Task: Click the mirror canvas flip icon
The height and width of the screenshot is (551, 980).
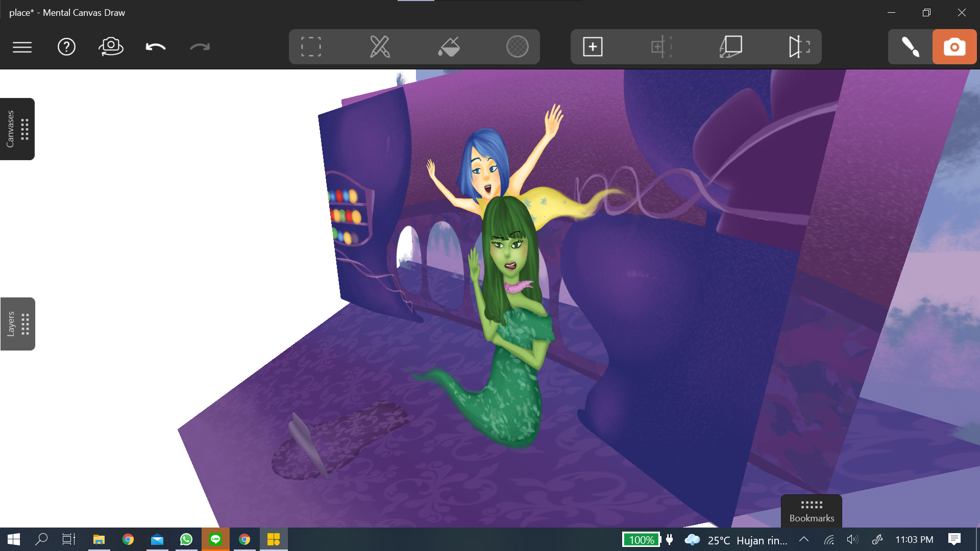Action: tap(799, 46)
